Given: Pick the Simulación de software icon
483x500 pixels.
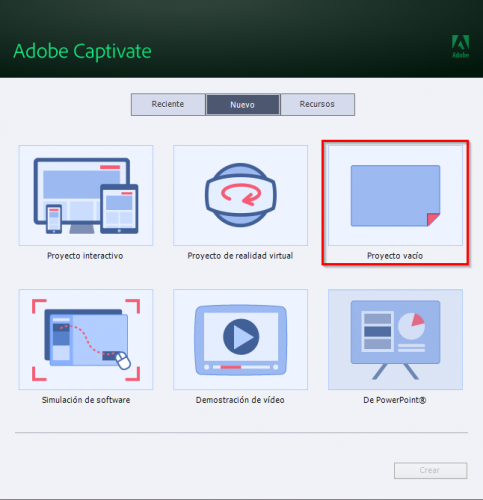Looking at the screenshot, I should coord(86,339).
